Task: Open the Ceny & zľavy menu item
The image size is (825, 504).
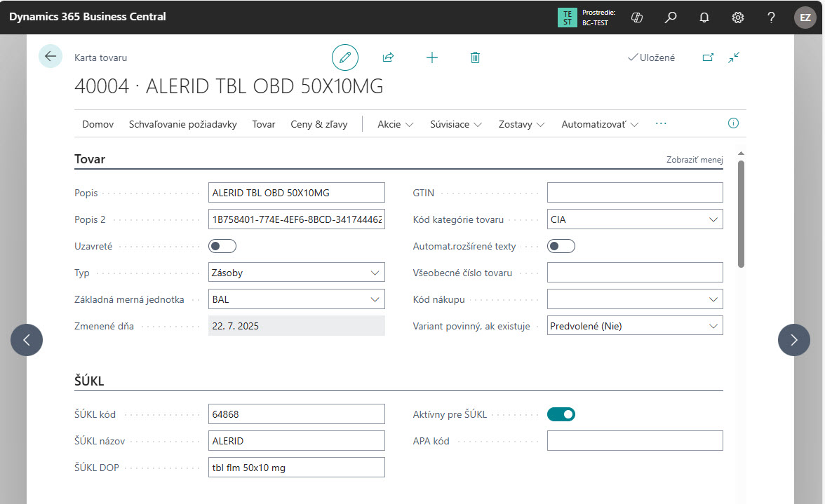Action: click(319, 124)
